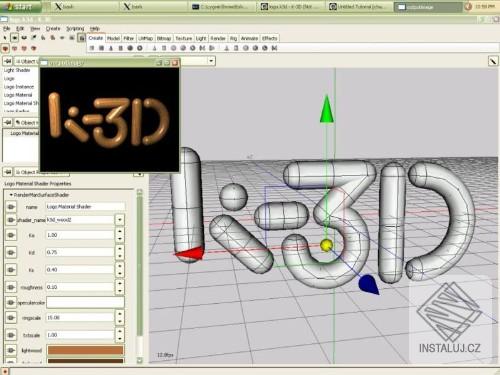Open the shader_name dropdown arrow
This screenshot has width=500, height=375.
tap(120, 220)
